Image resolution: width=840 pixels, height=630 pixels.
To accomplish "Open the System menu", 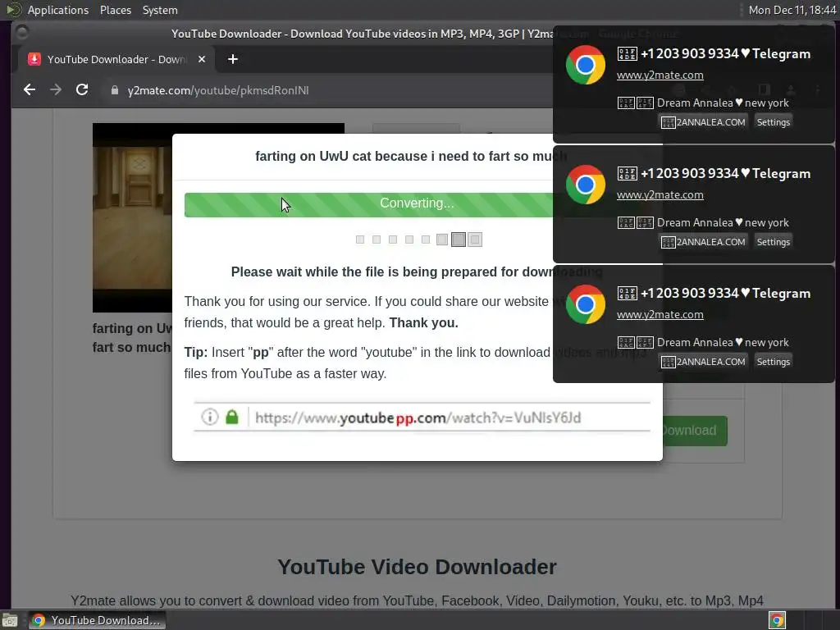I will (x=160, y=10).
